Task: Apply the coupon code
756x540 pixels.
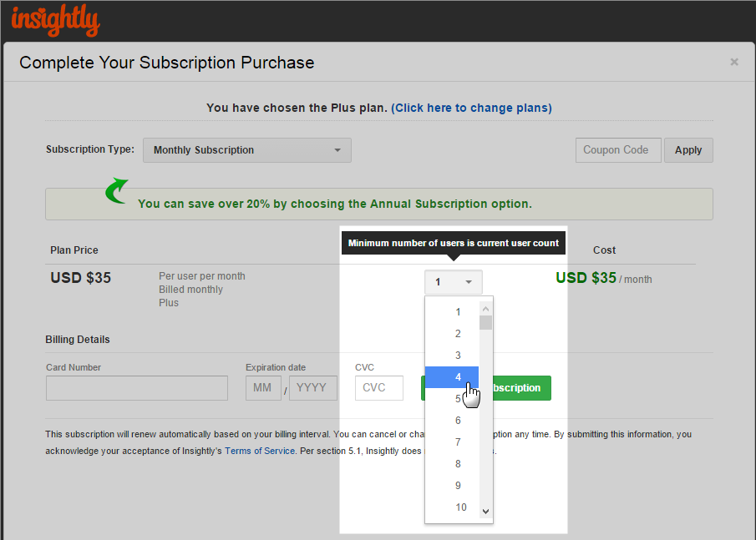Action: (688, 150)
